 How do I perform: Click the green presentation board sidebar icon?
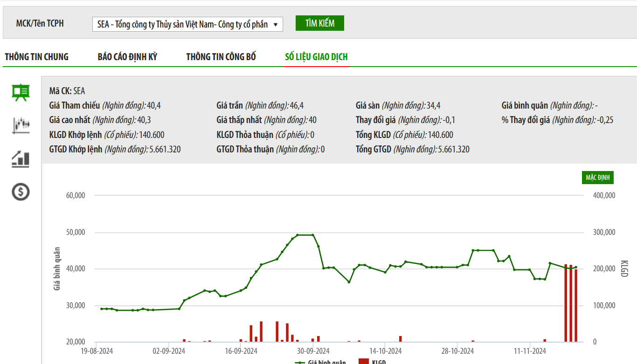[21, 92]
